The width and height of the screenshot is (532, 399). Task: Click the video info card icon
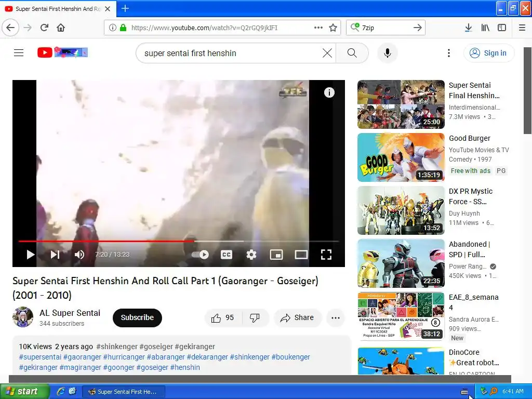(x=329, y=92)
